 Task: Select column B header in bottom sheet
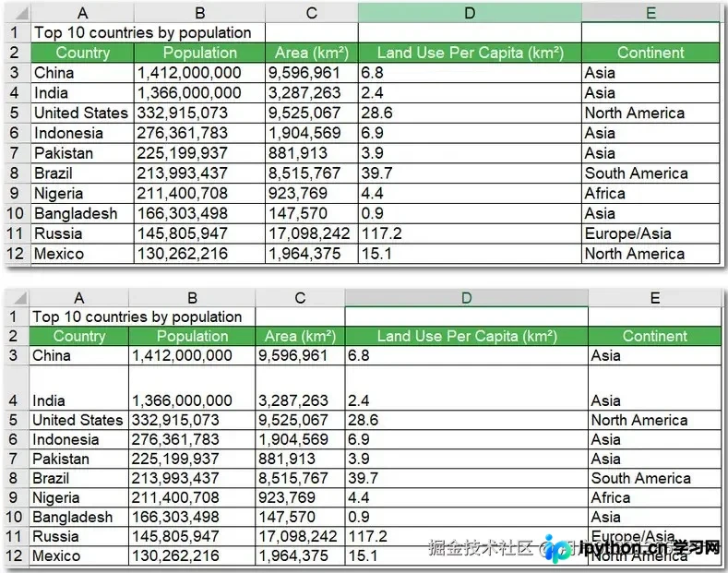[x=192, y=297]
